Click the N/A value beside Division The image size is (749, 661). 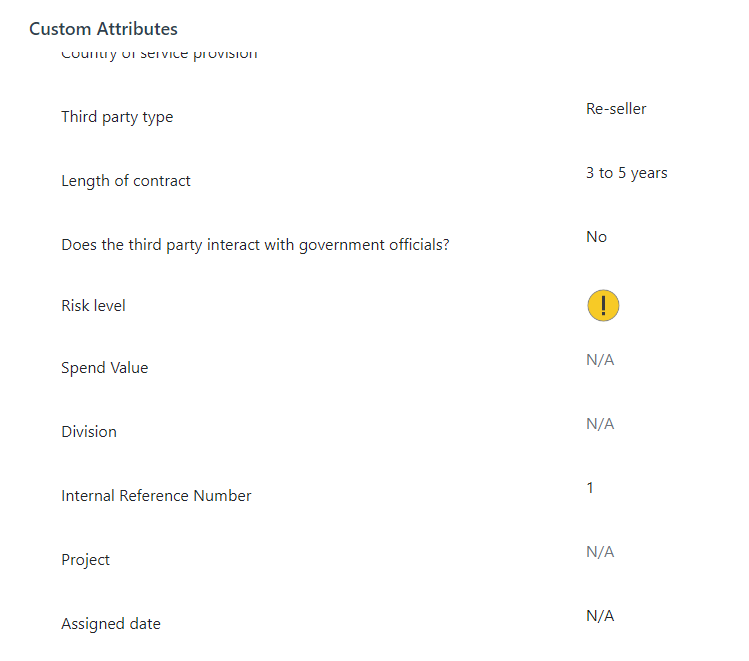coord(600,424)
